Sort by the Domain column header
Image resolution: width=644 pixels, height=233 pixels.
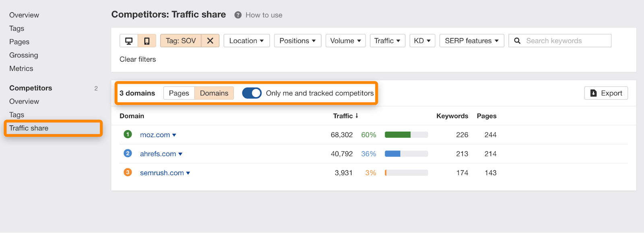[x=132, y=116]
